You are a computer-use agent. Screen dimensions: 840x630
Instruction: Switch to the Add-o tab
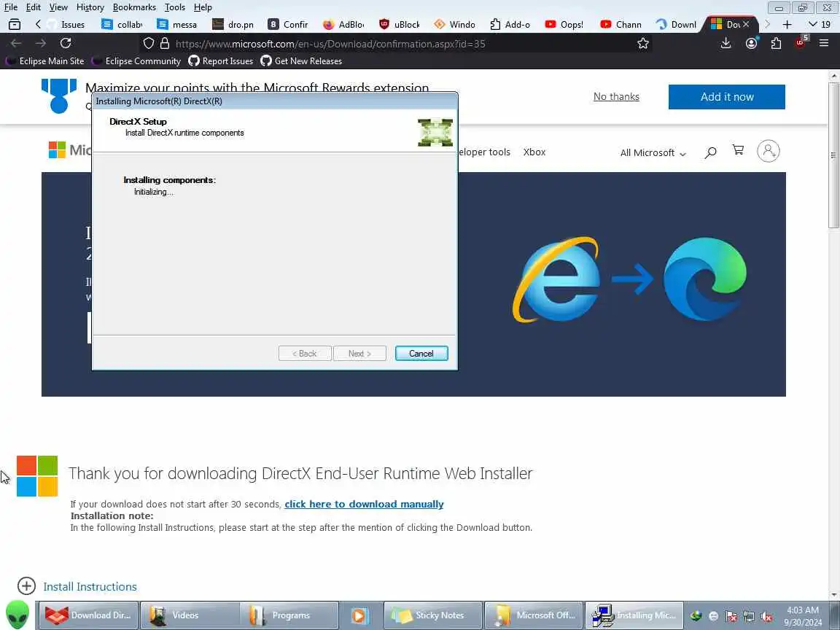click(x=510, y=25)
